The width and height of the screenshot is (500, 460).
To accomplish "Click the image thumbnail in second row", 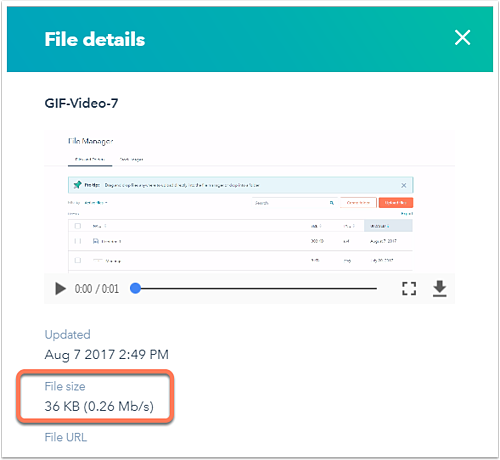I will click(x=98, y=260).
